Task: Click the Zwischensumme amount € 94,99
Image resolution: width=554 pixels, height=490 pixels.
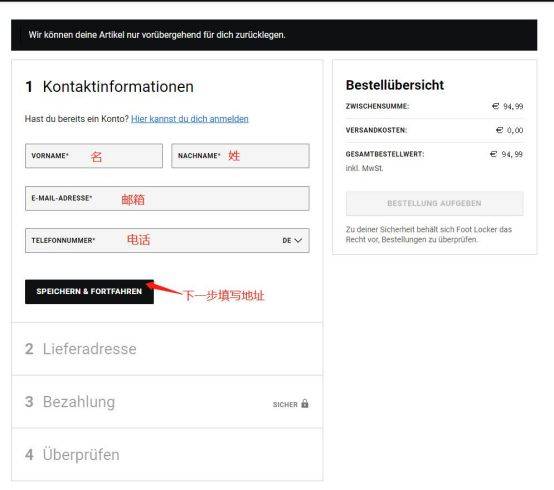Action: (x=507, y=106)
